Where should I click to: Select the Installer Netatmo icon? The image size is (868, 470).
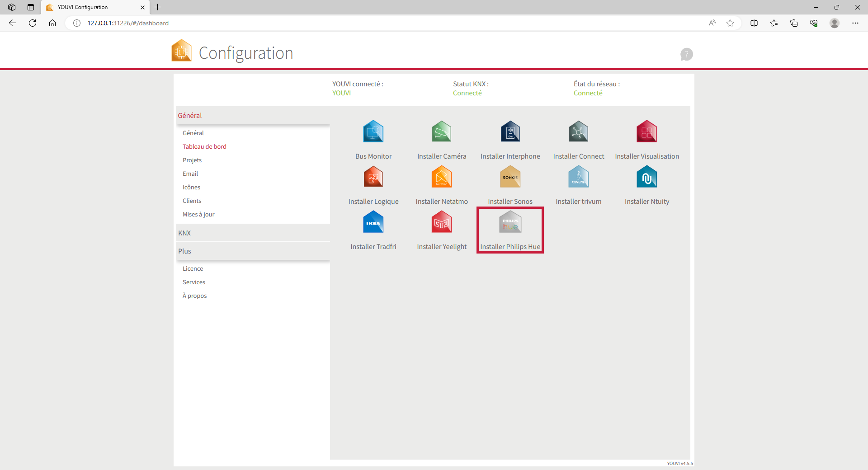(441, 177)
